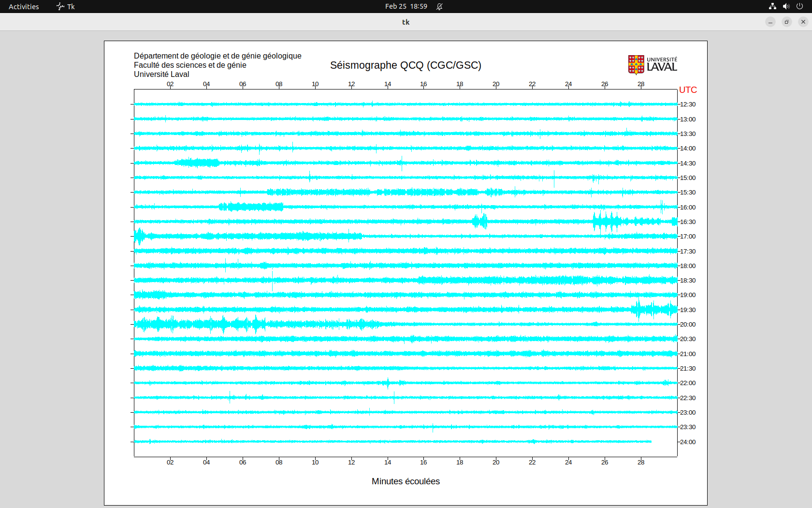Maximize the tk window
The height and width of the screenshot is (508, 812).
point(787,22)
